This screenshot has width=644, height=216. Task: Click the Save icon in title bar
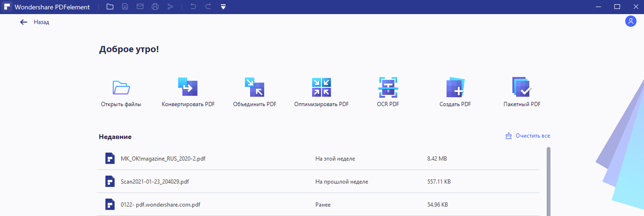click(x=125, y=7)
